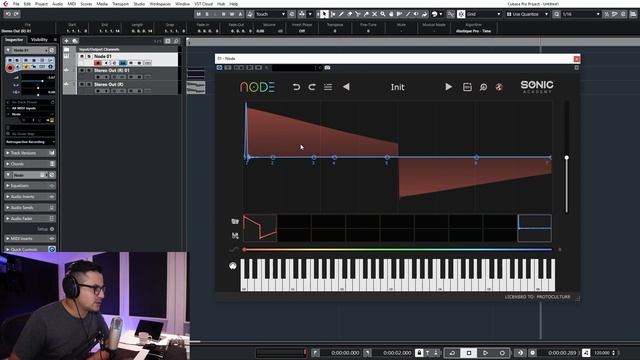This screenshot has height=360, width=640.
Task: Toggle the global Solo S button
Action: point(207,14)
